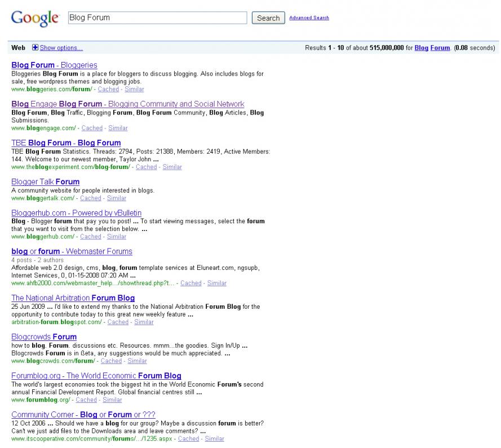Open Cached for bloggeries.com result
The height and width of the screenshot is (448, 501).
point(108,89)
